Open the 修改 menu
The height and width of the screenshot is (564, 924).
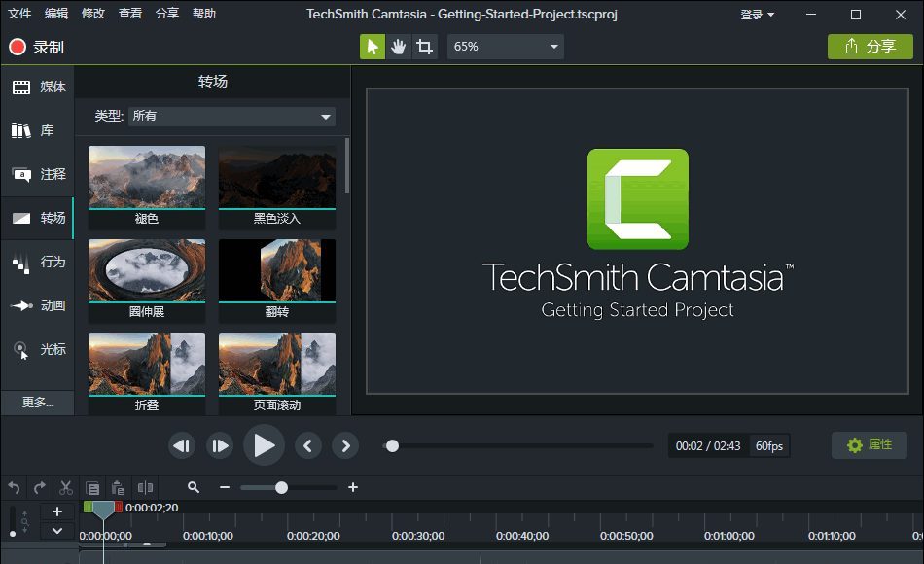pos(93,13)
